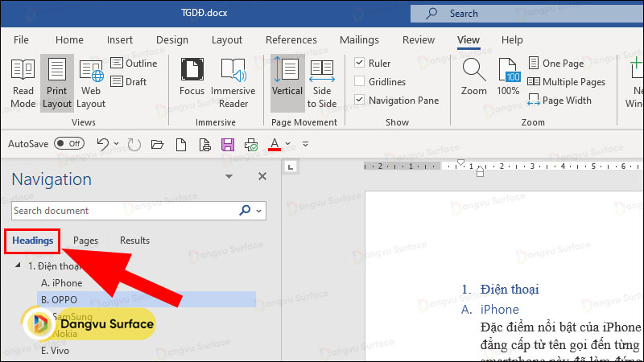Open the Insert tab
The width and height of the screenshot is (644, 362).
119,39
